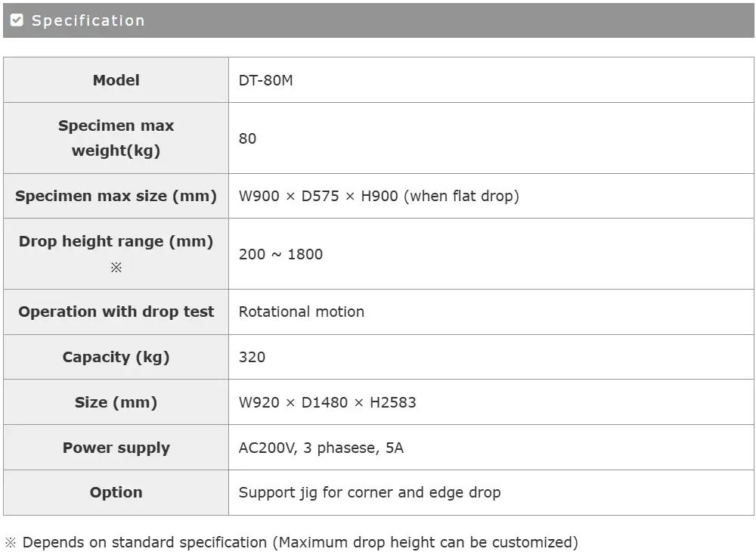Image resolution: width=756 pixels, height=555 pixels.
Task: Click the specimen weight value 80
Action: [247, 138]
